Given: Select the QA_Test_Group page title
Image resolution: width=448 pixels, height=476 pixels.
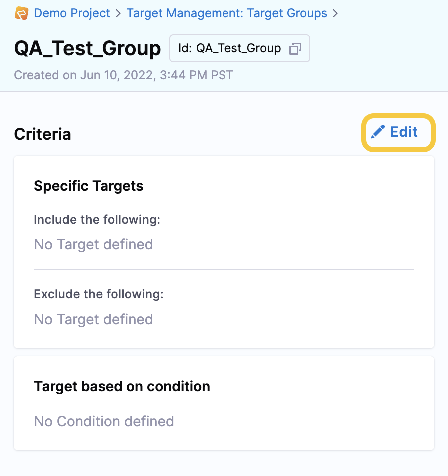Looking at the screenshot, I should (x=87, y=48).
